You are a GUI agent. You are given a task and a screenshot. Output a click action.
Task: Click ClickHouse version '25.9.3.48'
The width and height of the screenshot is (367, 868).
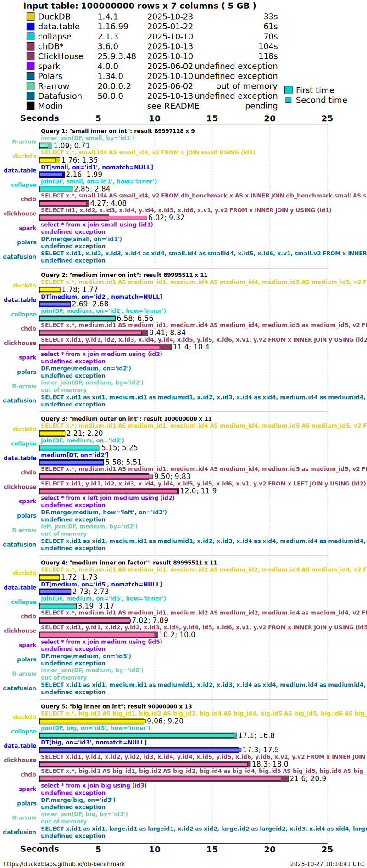tap(117, 56)
